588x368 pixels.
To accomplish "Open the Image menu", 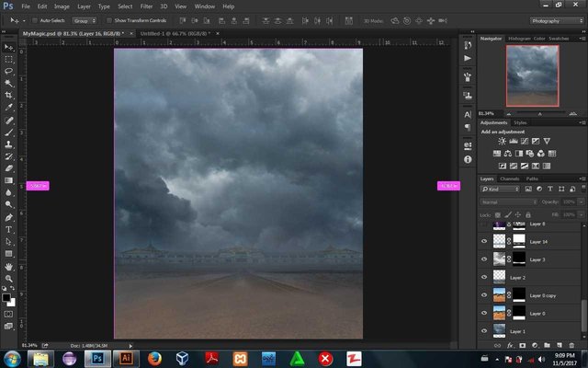I will 62,6.
